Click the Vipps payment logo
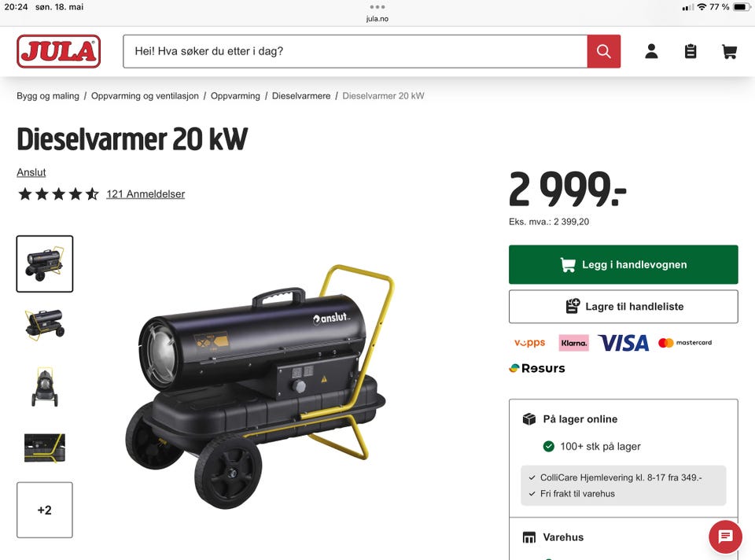The width and height of the screenshot is (755, 560). (x=529, y=343)
